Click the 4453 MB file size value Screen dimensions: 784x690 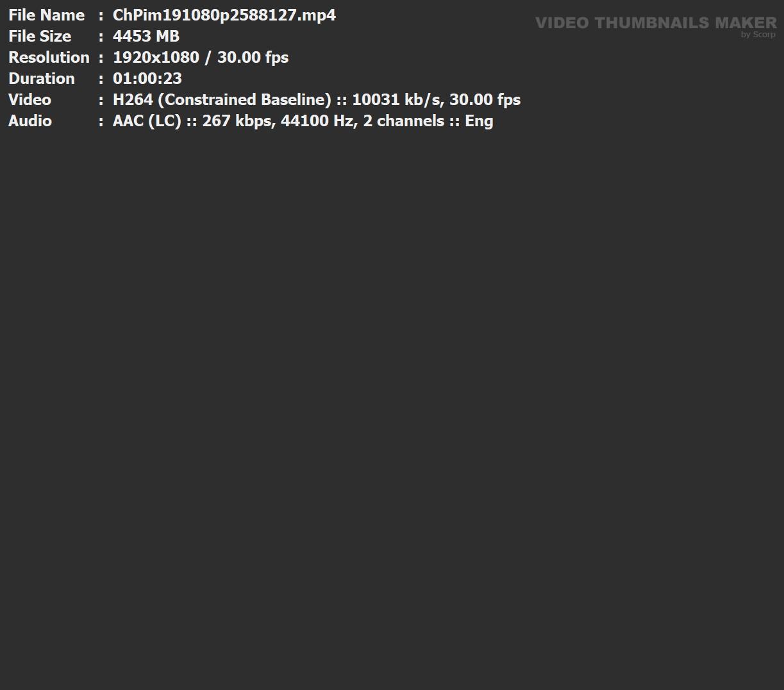click(146, 36)
